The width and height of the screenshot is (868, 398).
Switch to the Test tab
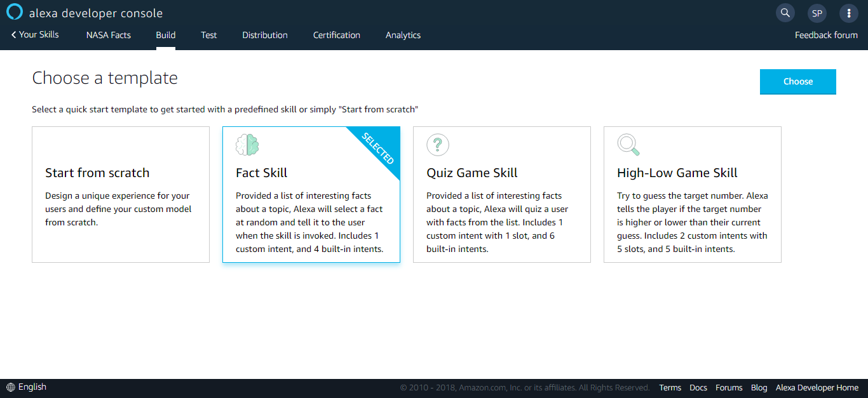pyautogui.click(x=209, y=35)
